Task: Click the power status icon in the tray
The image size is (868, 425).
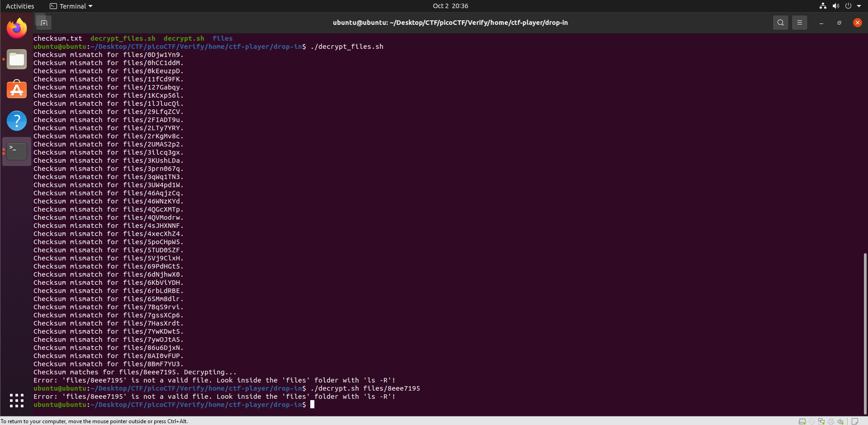Action: pos(849,6)
